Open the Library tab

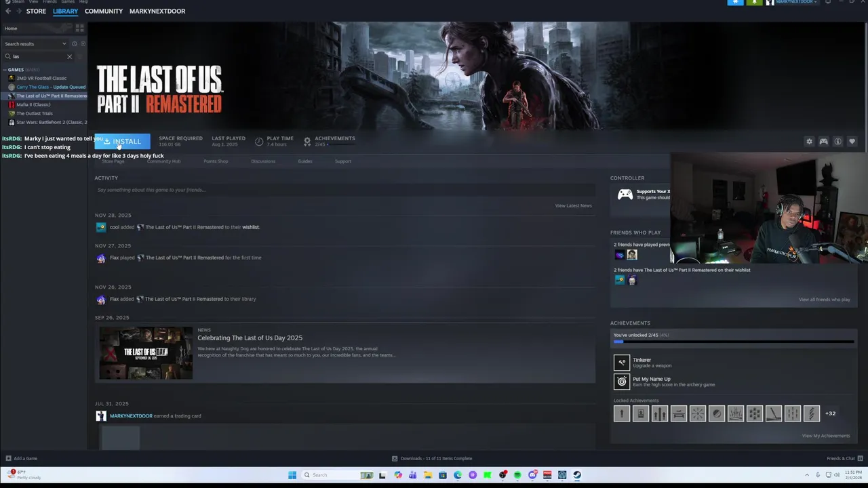point(65,11)
